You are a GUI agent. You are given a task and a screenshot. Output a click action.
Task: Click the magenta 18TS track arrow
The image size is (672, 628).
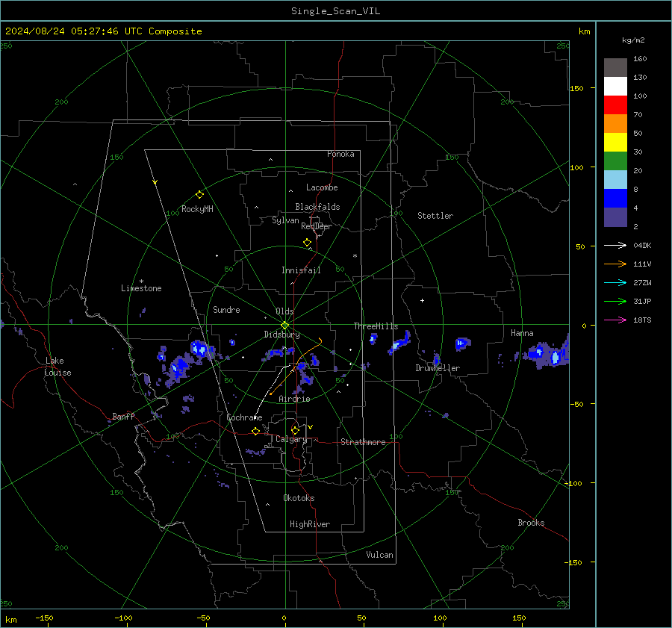coord(615,320)
